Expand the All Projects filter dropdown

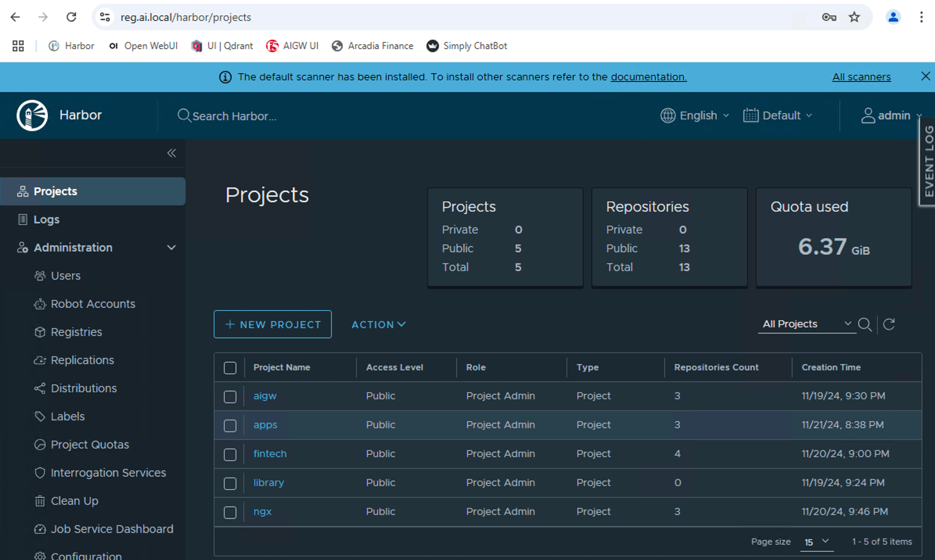pos(807,324)
